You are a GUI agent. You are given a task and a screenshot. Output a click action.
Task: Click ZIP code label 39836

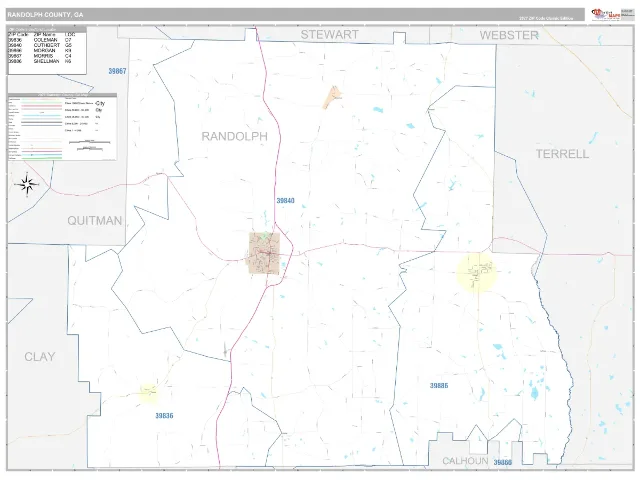pos(164,416)
